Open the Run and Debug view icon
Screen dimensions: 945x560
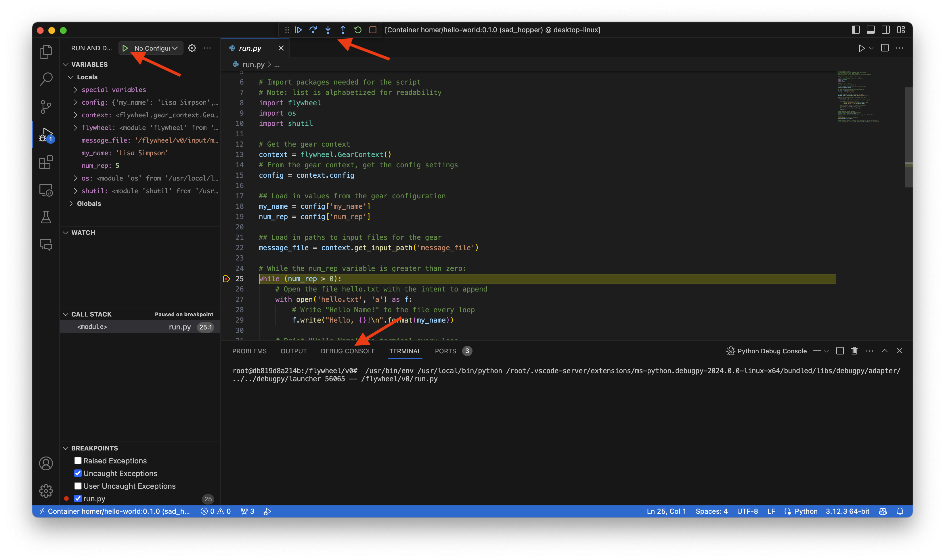click(x=46, y=135)
